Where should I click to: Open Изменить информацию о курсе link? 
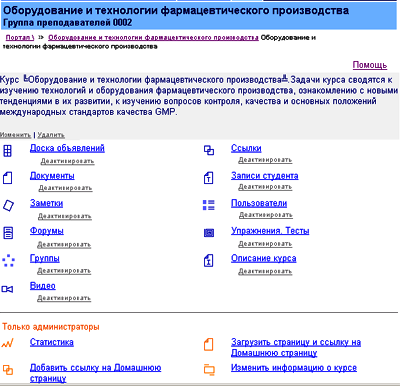tap(294, 368)
